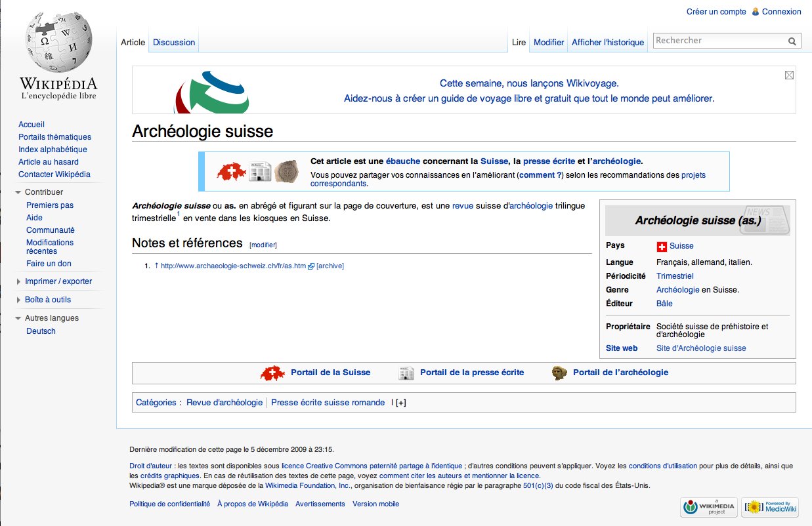Click the user icon next to Connexion
Screen dimensions: 812x526
[x=756, y=12]
